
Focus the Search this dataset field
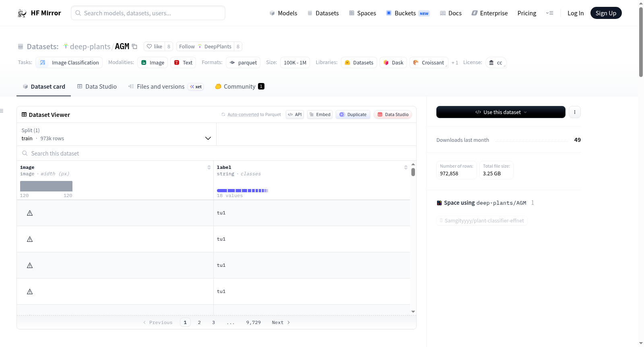217,154
